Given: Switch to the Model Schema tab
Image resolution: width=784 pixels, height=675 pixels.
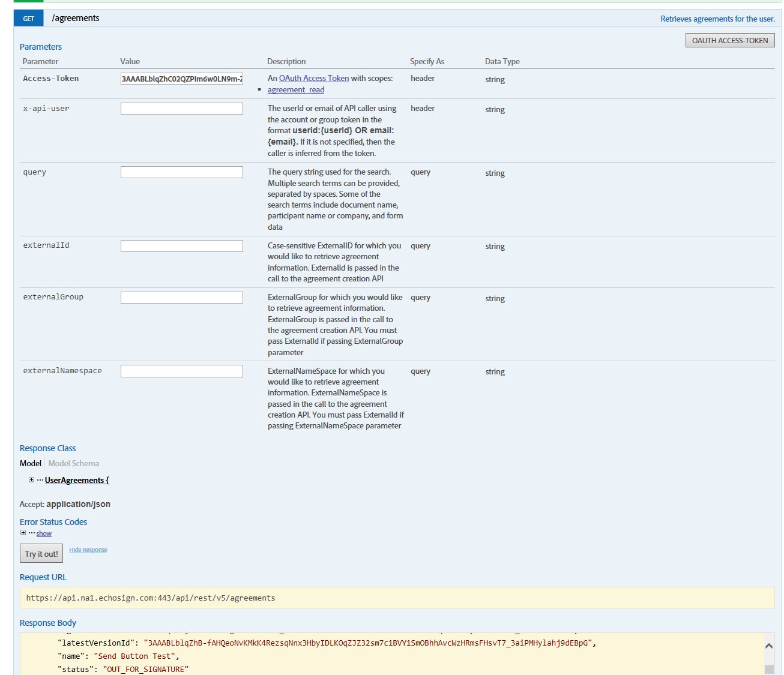Looking at the screenshot, I should point(73,463).
